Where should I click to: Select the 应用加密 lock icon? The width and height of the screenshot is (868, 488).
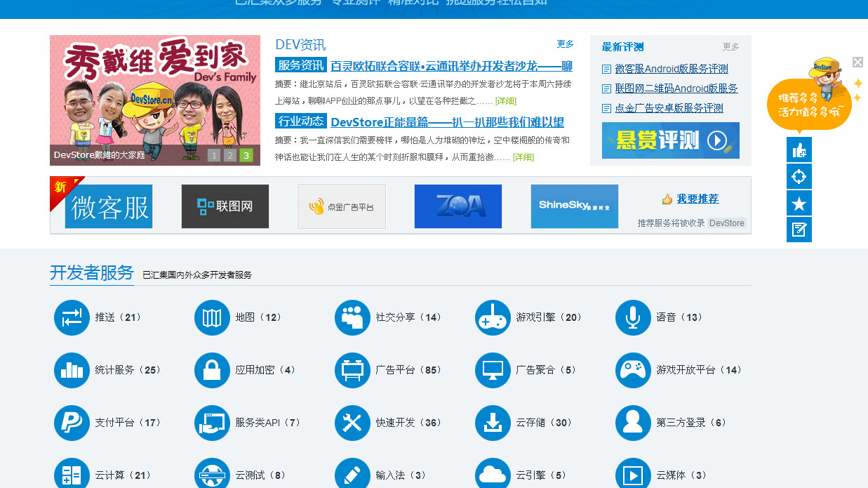212,370
